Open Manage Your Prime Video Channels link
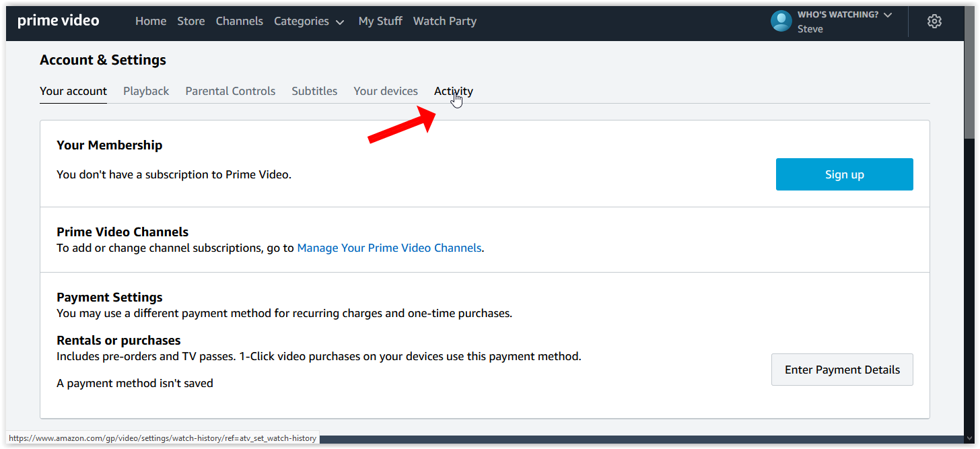Screen dimensions: 980x449 389,248
